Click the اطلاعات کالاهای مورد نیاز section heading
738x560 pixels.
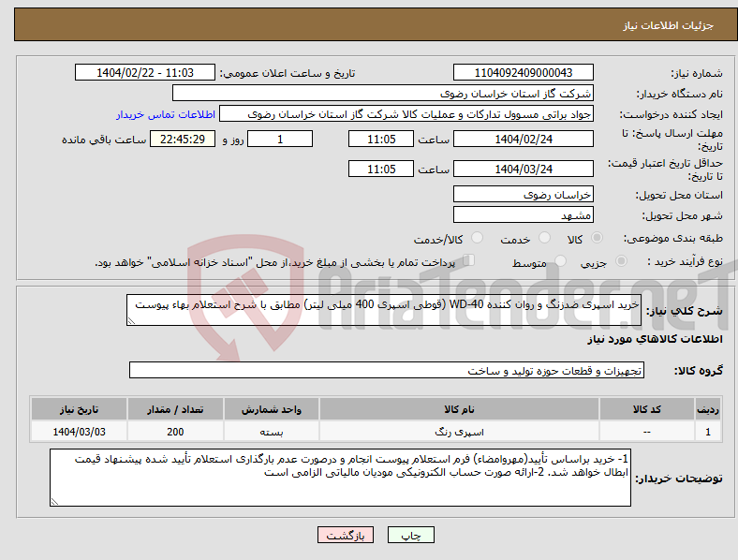tap(655, 339)
